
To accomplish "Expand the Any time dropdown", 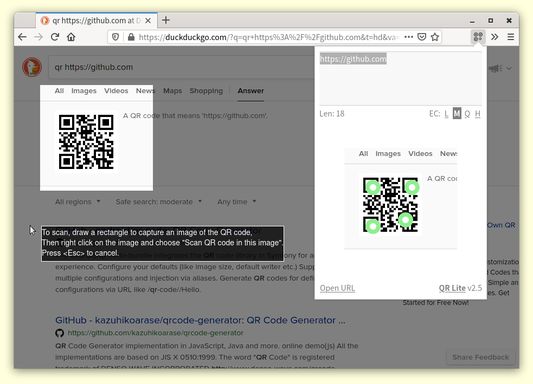I will (x=237, y=202).
